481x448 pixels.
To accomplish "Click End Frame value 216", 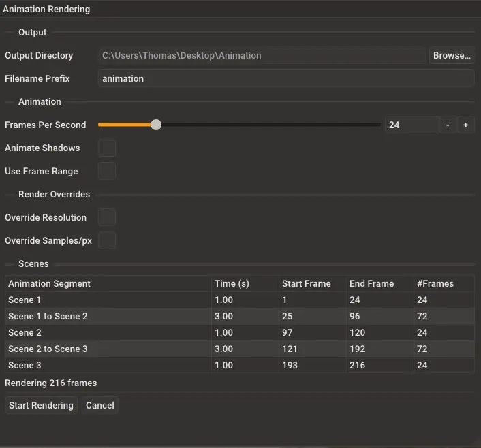I will pyautogui.click(x=358, y=365).
